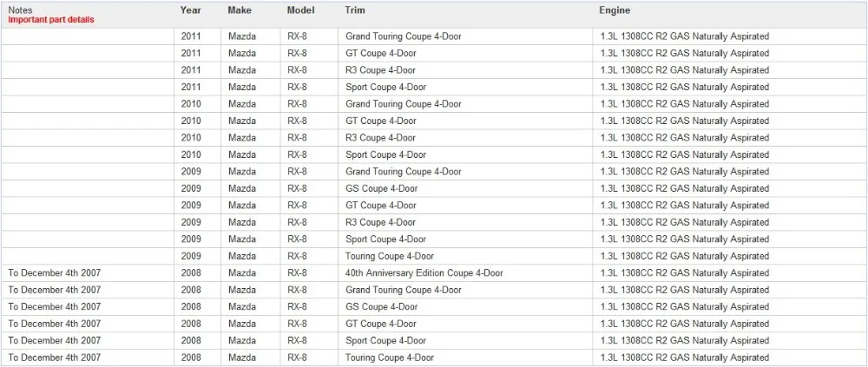868x367 pixels.
Task: Select the 2011 GT Coupe 4-Door trim cell
Action: click(x=465, y=53)
